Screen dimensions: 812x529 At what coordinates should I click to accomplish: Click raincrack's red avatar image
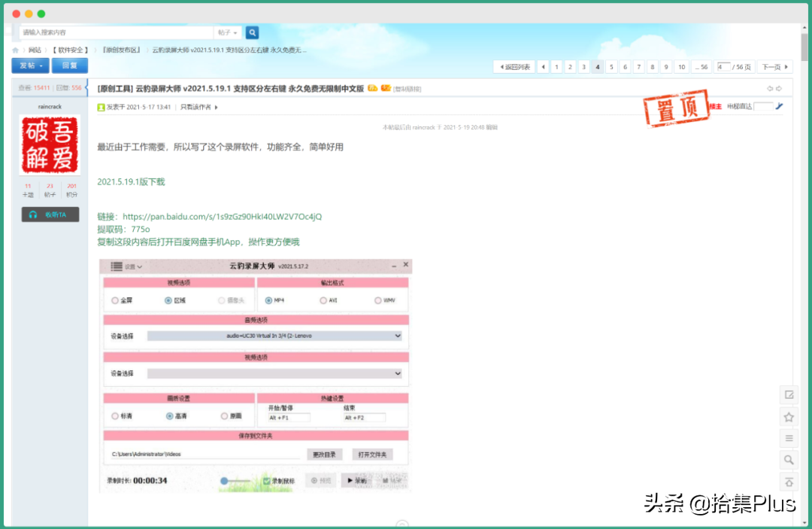(50, 144)
